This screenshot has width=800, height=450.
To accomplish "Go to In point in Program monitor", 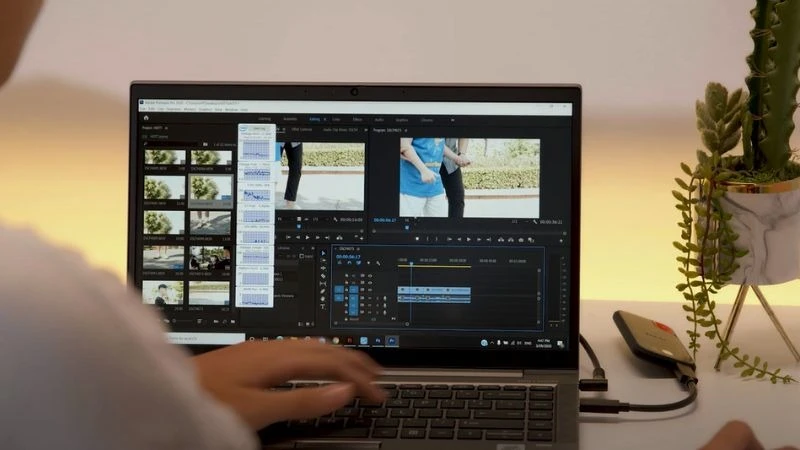I will (x=449, y=239).
